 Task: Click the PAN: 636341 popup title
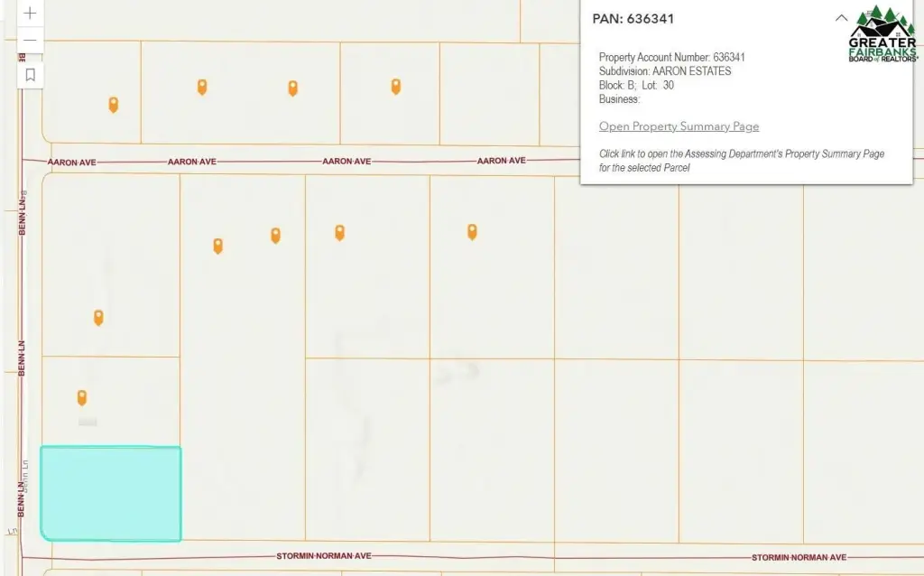point(633,19)
